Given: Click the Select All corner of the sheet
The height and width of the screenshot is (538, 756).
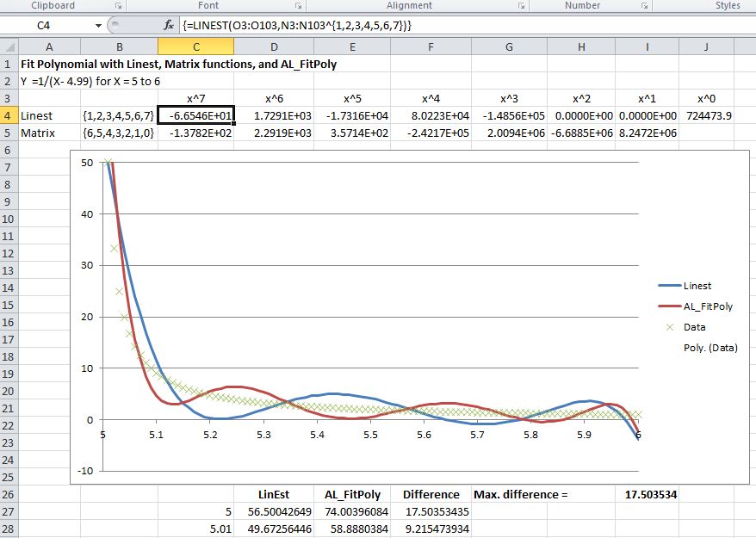Looking at the screenshot, I should coord(9,46).
